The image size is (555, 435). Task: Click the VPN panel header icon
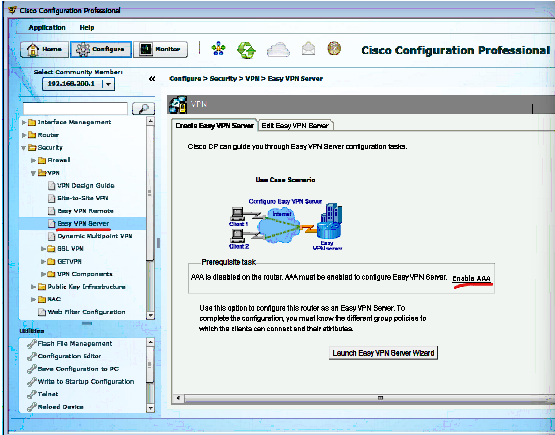tap(178, 104)
